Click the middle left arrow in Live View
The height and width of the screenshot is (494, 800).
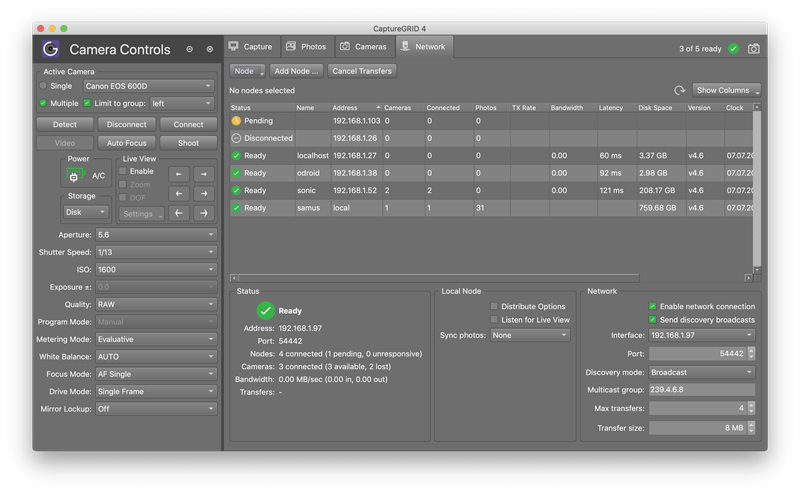(179, 193)
